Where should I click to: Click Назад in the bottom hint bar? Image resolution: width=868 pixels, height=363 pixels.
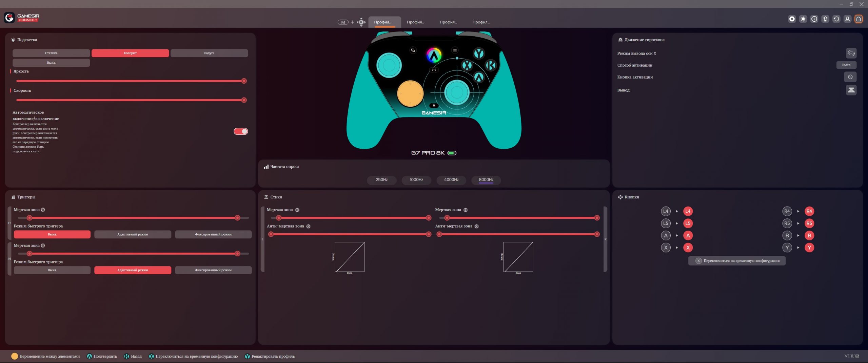coord(133,356)
